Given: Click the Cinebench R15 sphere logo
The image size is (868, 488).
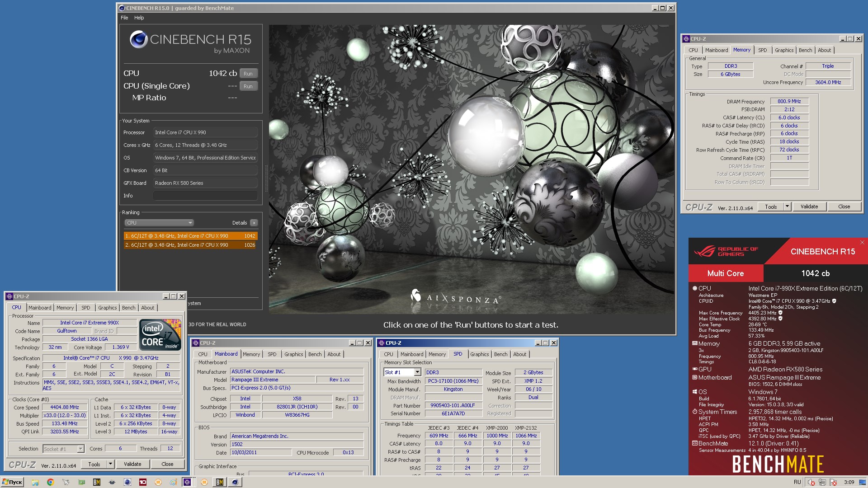Looking at the screenshot, I should coord(138,39).
